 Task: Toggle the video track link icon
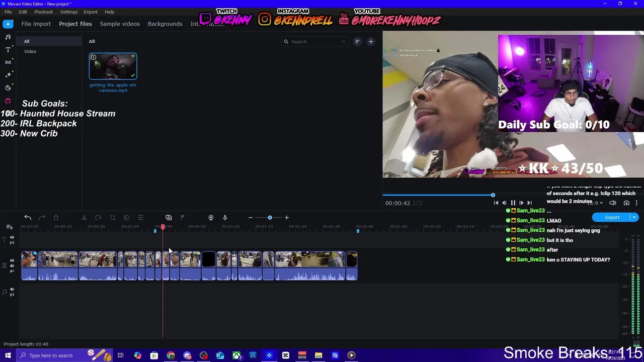pos(12,271)
